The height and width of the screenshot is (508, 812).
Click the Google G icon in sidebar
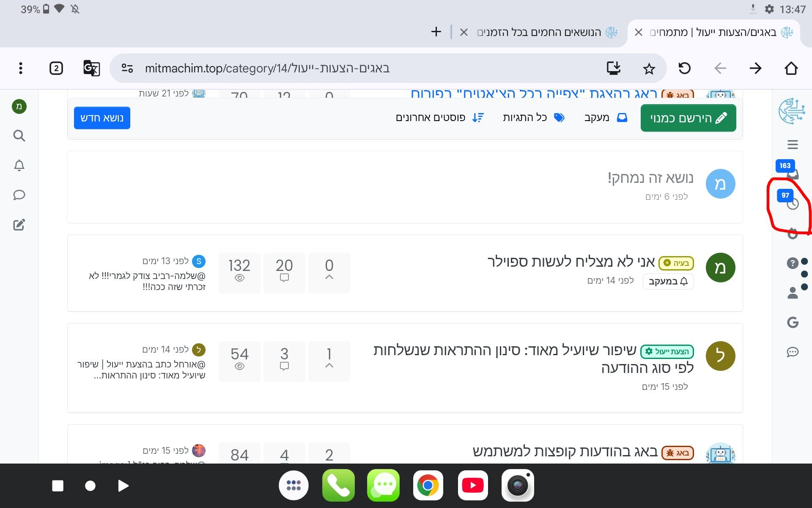793,323
